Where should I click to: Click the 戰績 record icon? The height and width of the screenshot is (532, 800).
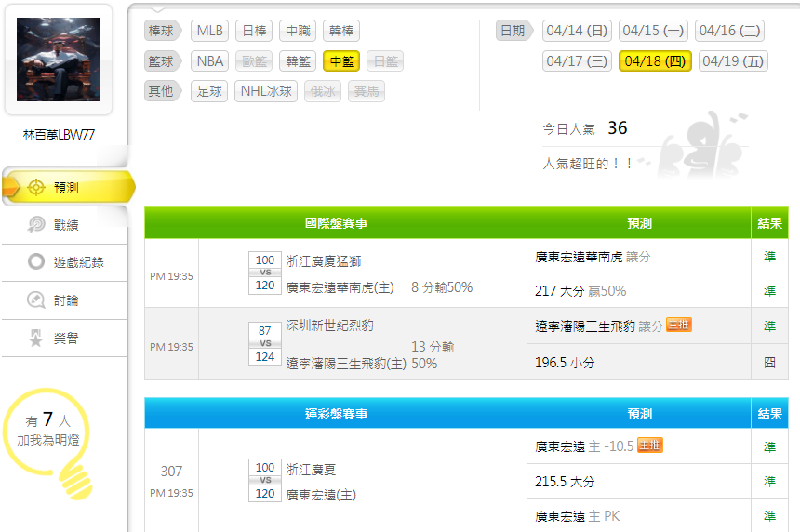click(36, 225)
